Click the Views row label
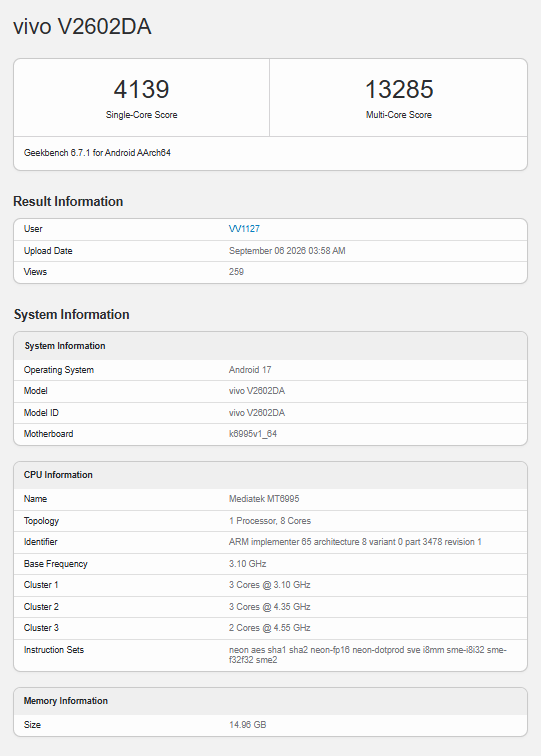The height and width of the screenshot is (756, 541). click(x=35, y=272)
